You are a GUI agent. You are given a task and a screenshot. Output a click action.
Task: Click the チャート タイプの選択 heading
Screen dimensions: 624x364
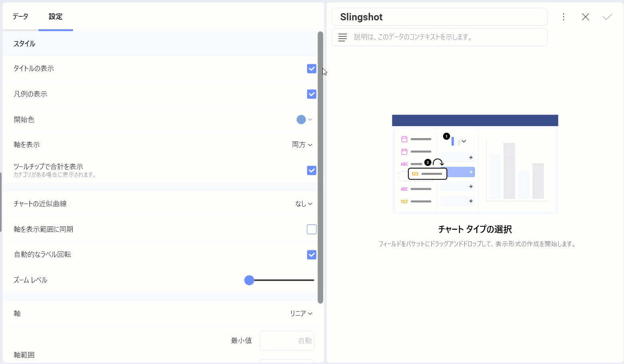click(475, 229)
